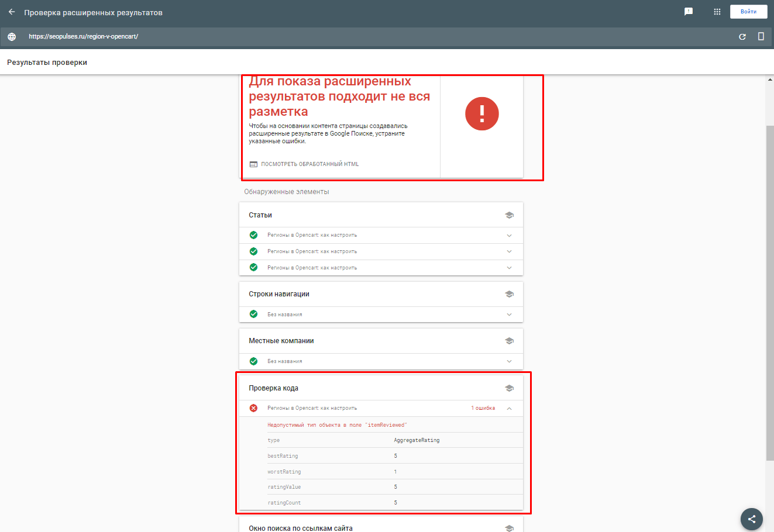Select the ratingCount row

395,502
